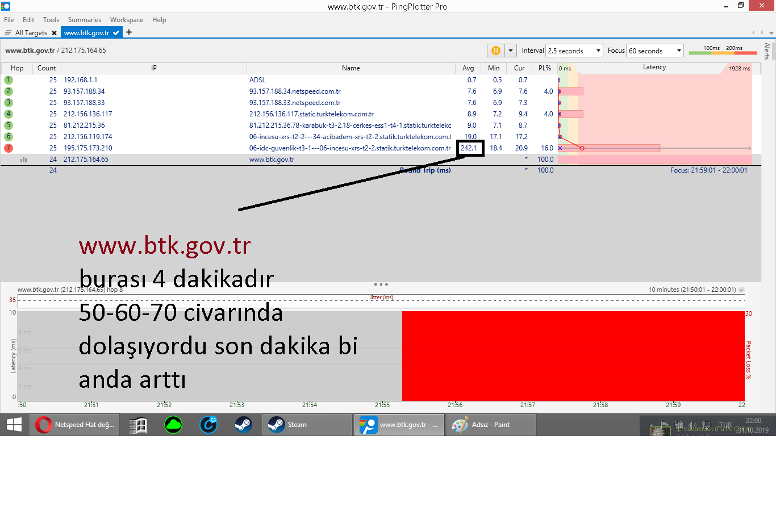This screenshot has width=776, height=532.
Task: Open the Help menu
Action: click(159, 20)
